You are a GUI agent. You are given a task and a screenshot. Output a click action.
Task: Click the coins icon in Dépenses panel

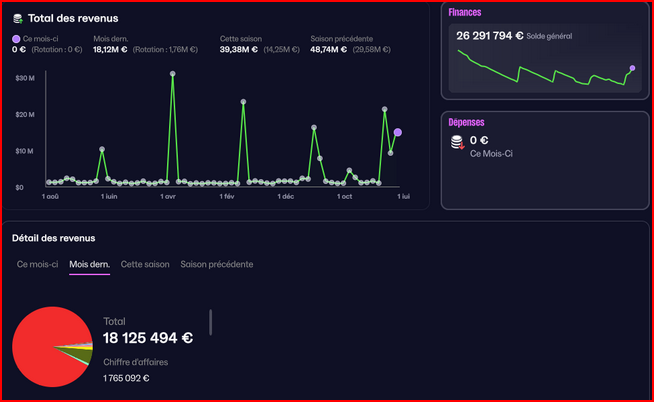tap(457, 142)
